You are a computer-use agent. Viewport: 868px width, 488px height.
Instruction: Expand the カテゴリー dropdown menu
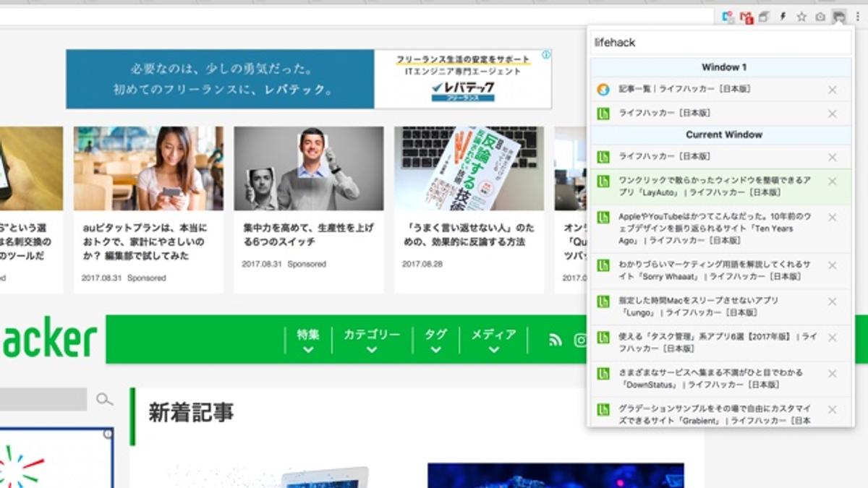click(371, 341)
